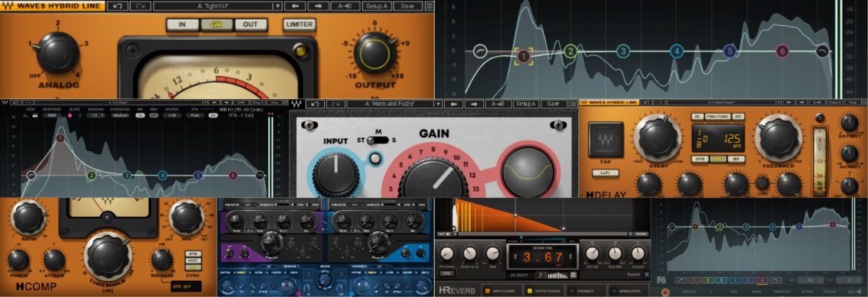
Task: Expand the H-Reverb Expand arrow
Action: 647,274
